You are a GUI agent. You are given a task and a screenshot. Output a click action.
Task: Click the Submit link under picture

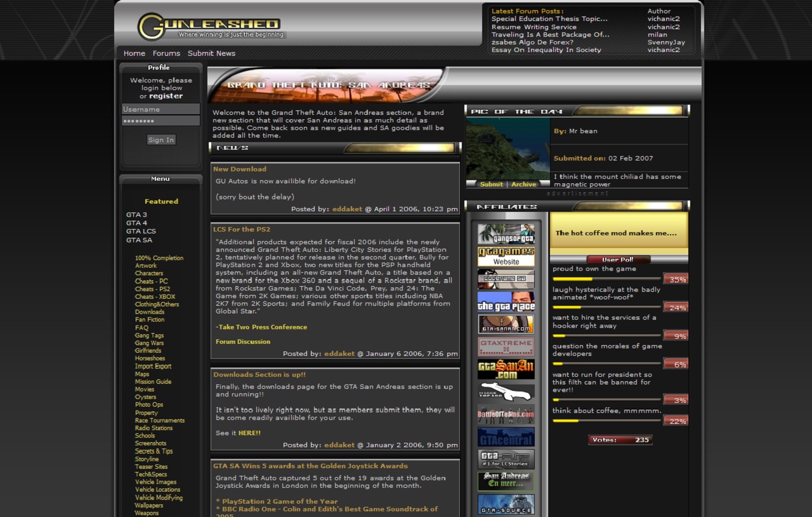point(491,185)
